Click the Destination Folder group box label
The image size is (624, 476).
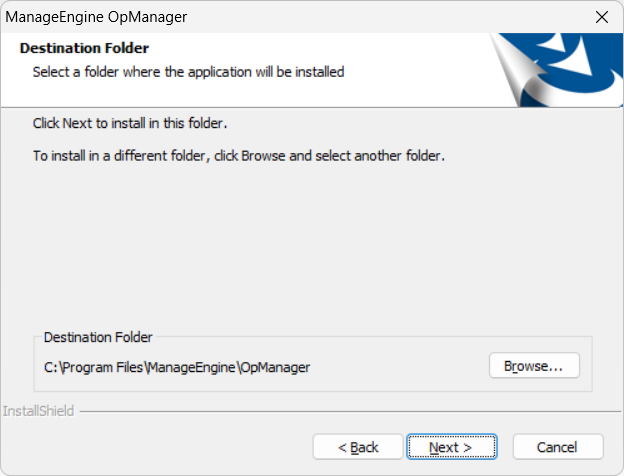click(98, 338)
